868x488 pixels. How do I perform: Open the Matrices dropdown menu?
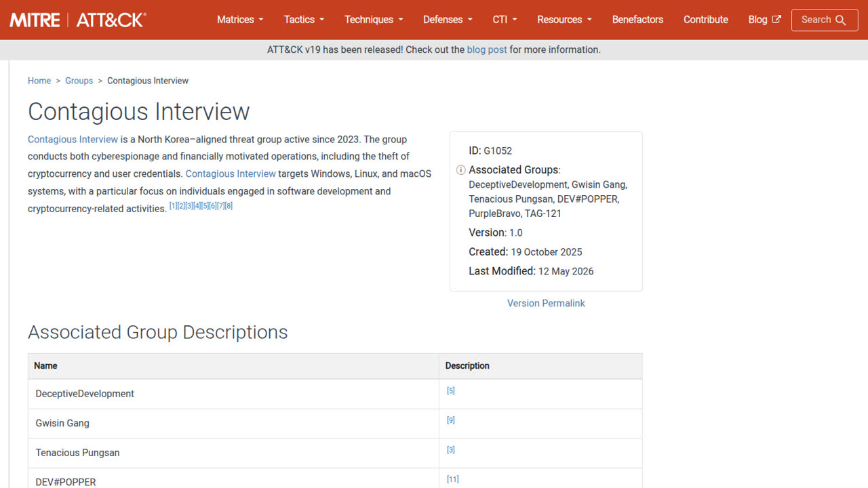pyautogui.click(x=240, y=20)
